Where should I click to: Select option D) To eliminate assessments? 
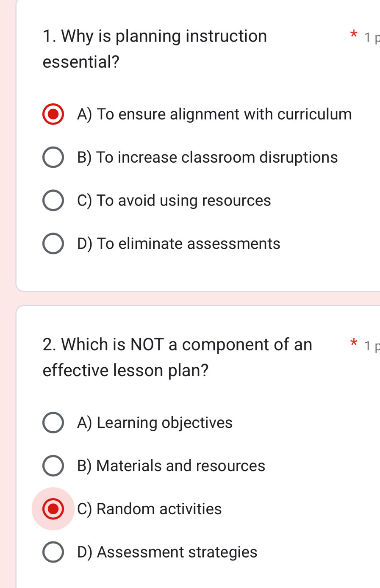click(x=53, y=243)
